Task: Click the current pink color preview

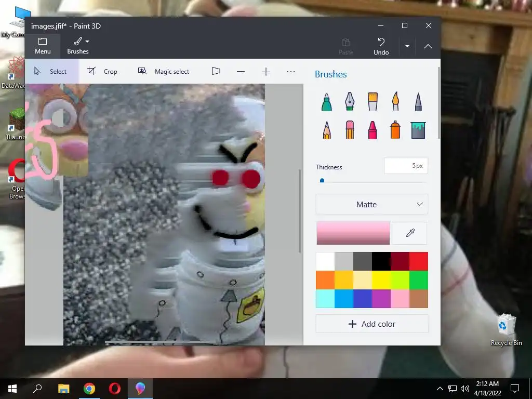Action: pos(353,233)
